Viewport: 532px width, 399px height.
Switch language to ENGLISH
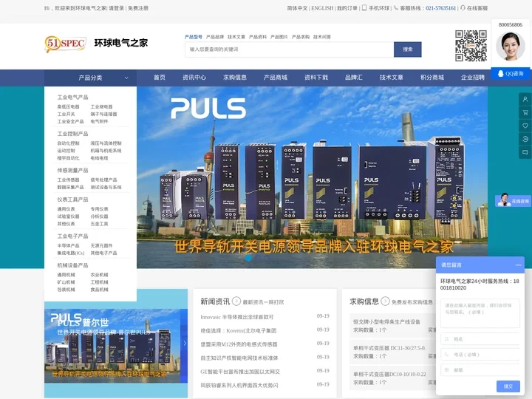[322, 8]
